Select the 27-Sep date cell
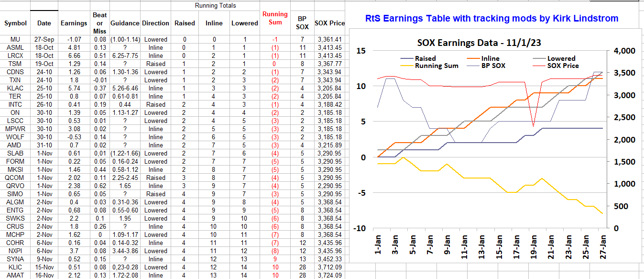The width and height of the screenshot is (644, 279). coord(44,39)
